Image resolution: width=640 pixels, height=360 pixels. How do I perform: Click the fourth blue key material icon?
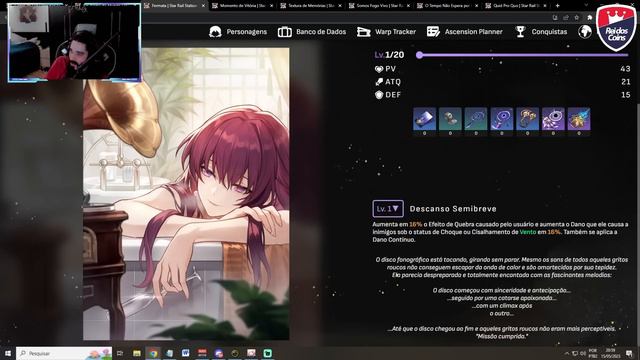[x=502, y=119]
